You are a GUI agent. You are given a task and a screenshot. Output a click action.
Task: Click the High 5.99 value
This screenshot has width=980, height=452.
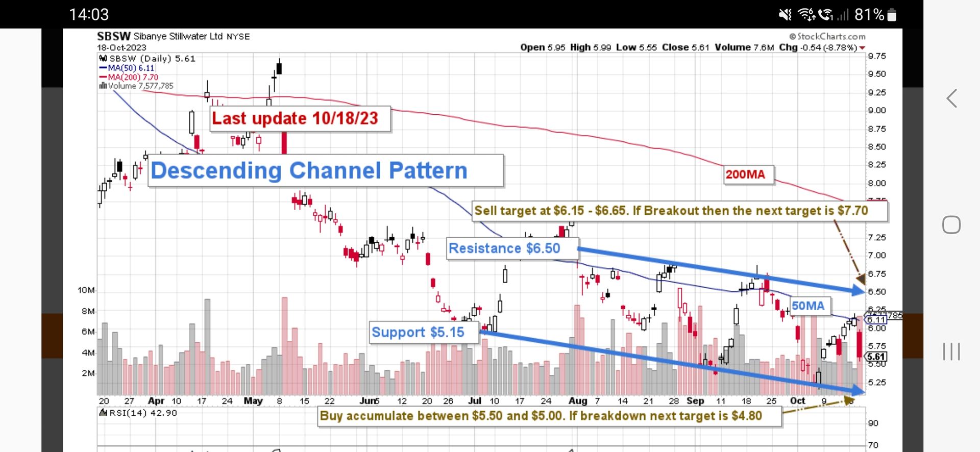[x=591, y=47]
